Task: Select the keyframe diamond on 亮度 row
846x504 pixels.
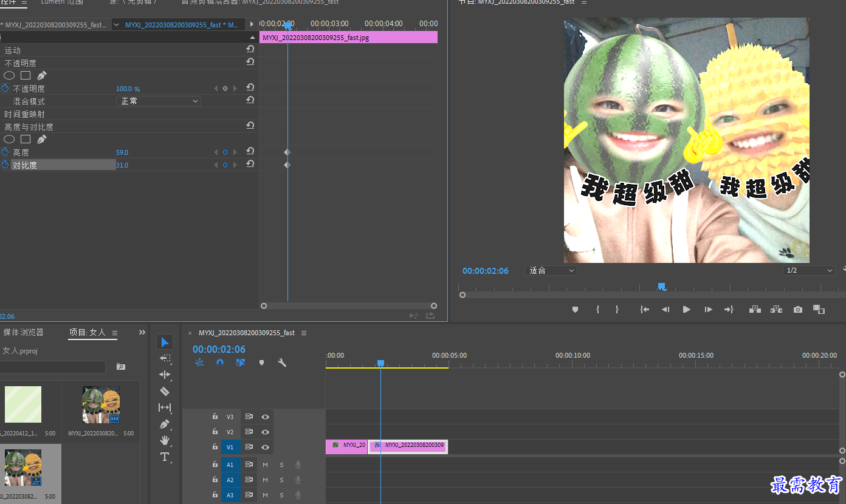Action: coord(287,152)
